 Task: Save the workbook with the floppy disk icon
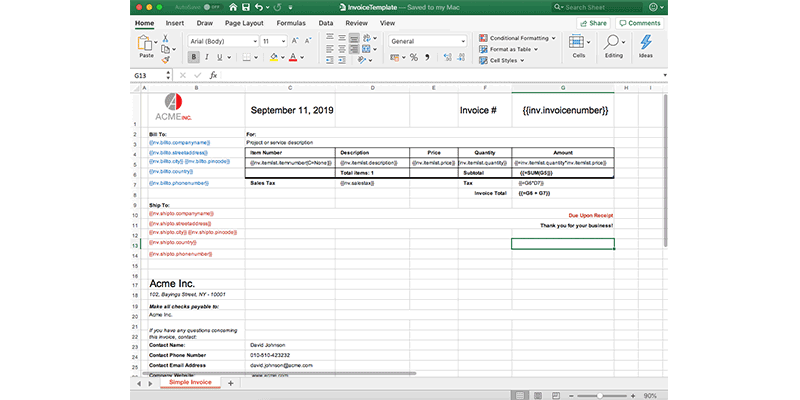point(246,7)
